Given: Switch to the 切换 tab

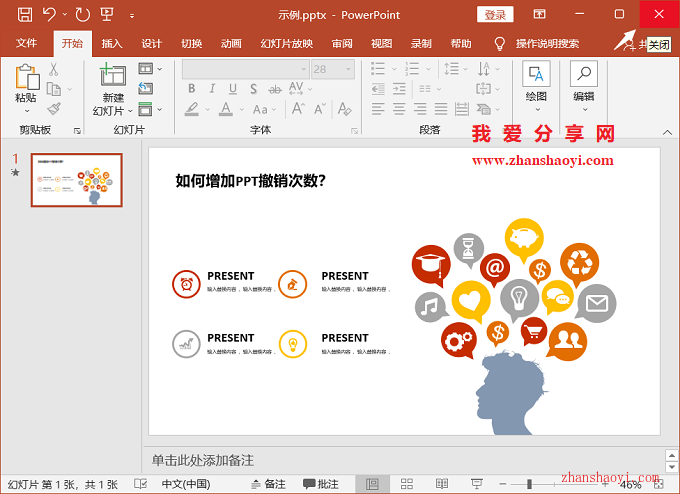Looking at the screenshot, I should tap(191, 43).
